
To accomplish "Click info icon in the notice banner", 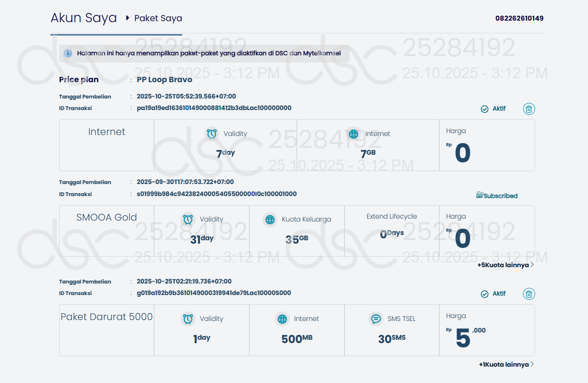I will [68, 53].
